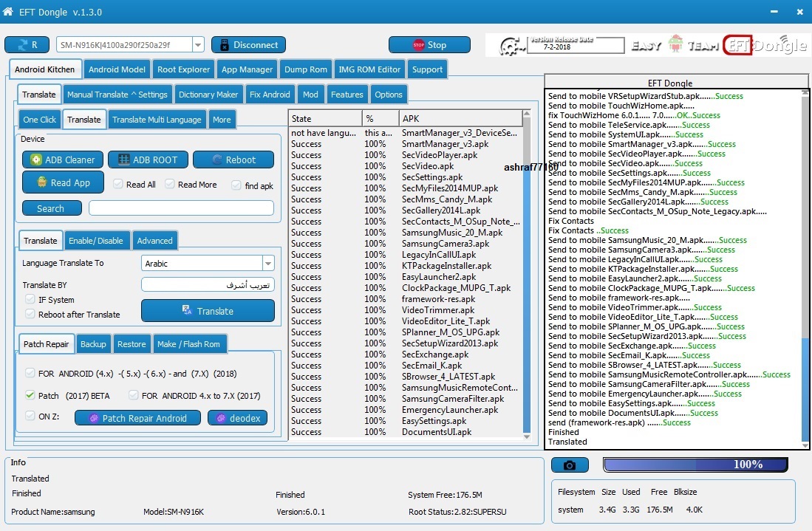Click the deodex button
812x531 pixels.
click(238, 418)
